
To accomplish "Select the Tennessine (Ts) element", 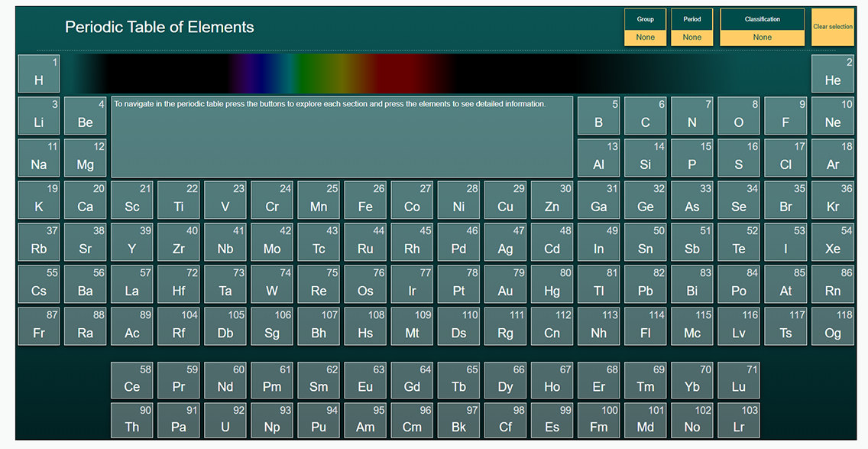I will [785, 327].
